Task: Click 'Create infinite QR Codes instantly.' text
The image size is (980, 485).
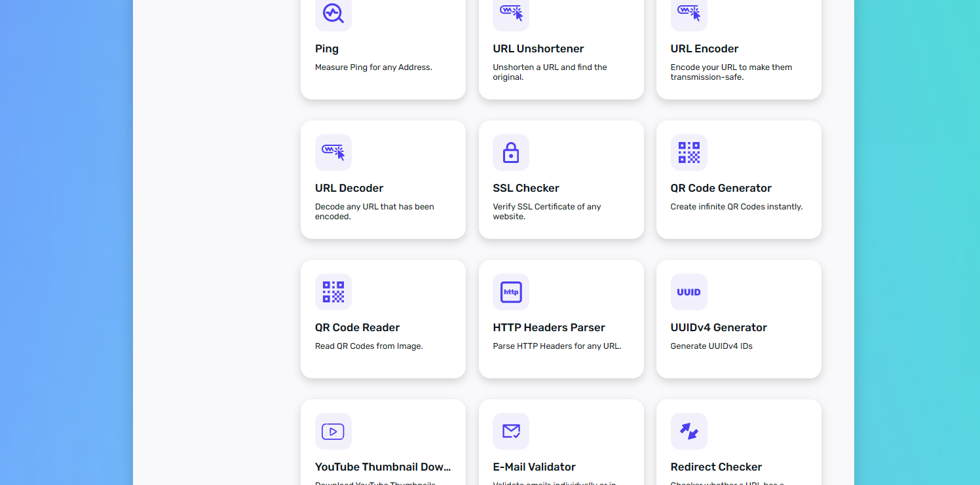Action: tap(736, 207)
